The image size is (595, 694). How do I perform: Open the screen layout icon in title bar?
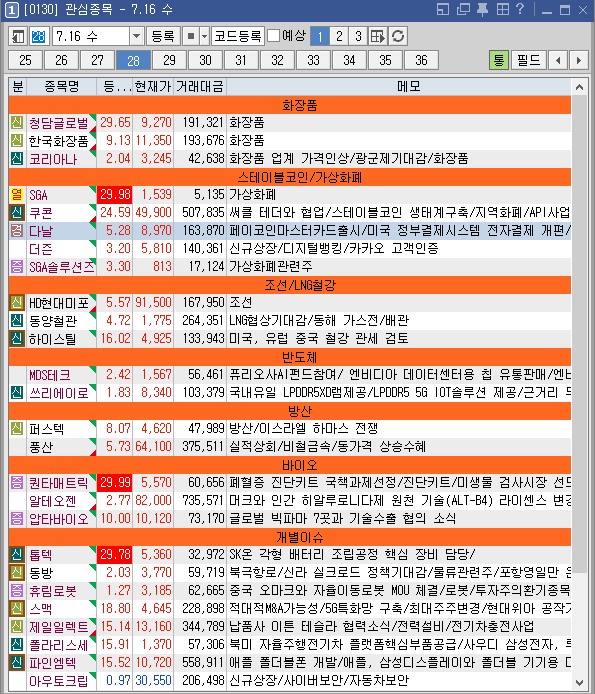point(443,9)
